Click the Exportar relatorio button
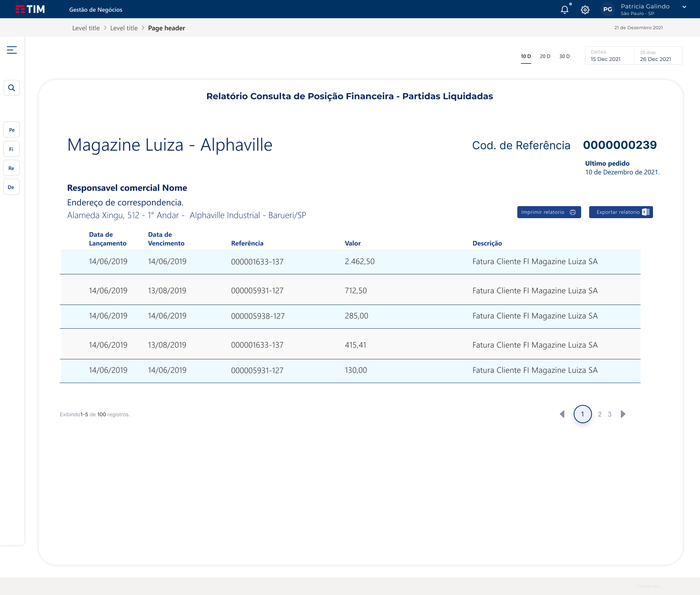This screenshot has height=595, width=700. pos(621,212)
